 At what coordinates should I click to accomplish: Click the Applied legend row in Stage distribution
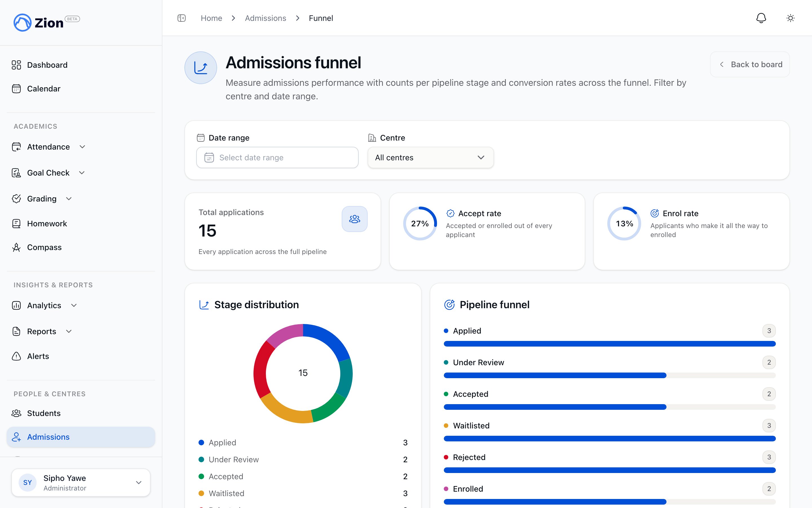coord(303,443)
